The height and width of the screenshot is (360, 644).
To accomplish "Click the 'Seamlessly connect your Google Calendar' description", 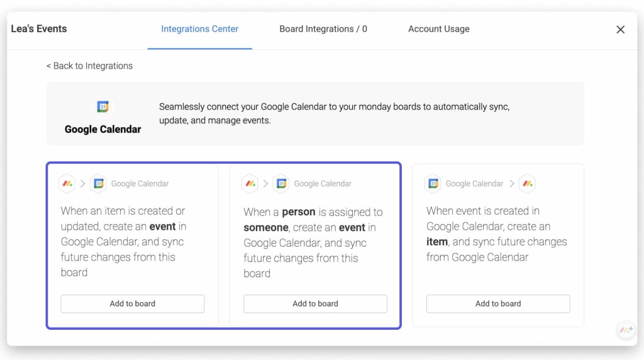I will 335,113.
